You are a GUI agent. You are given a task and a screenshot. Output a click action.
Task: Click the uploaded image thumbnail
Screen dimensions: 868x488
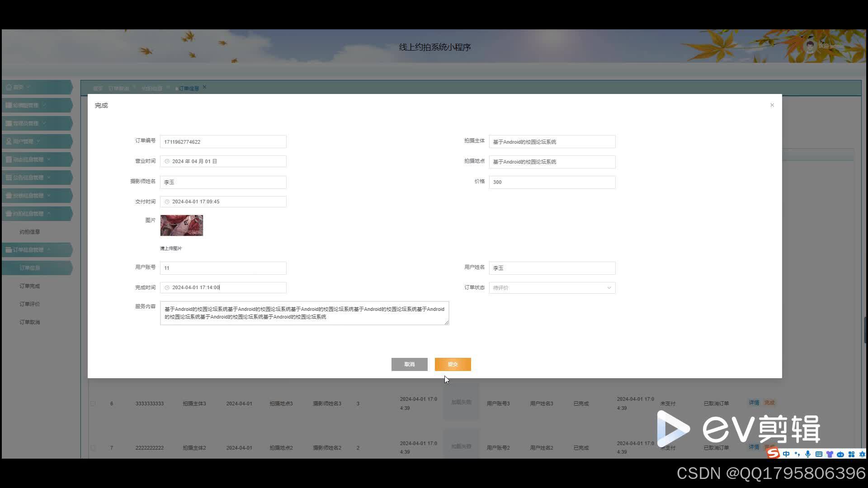(x=182, y=225)
